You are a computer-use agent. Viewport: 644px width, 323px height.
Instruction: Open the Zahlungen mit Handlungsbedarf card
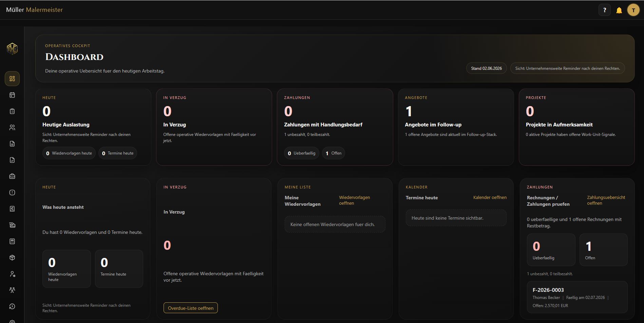point(335,127)
